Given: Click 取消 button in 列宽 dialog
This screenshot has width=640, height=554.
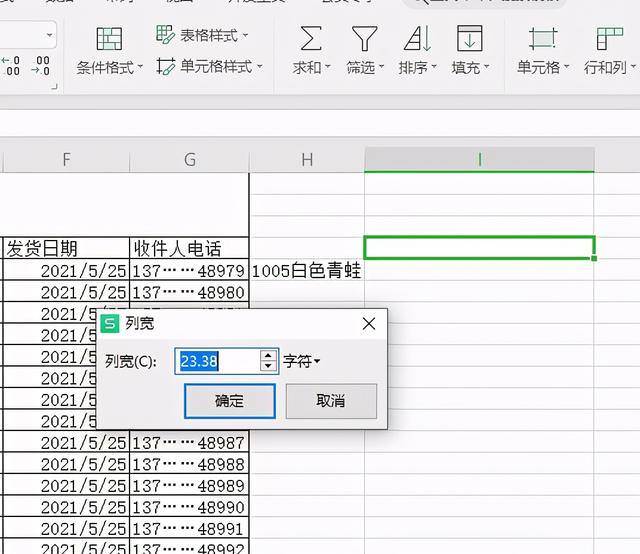Looking at the screenshot, I should [331, 401].
